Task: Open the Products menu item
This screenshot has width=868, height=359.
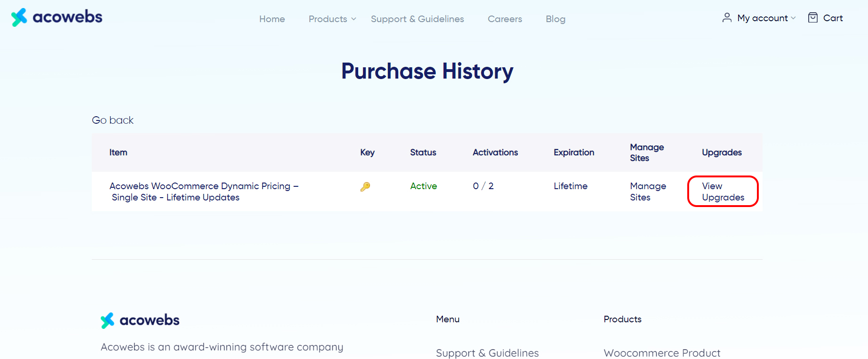Action: pos(328,19)
